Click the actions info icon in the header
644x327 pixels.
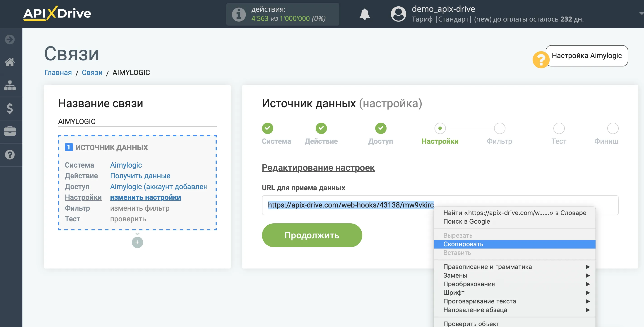click(239, 14)
